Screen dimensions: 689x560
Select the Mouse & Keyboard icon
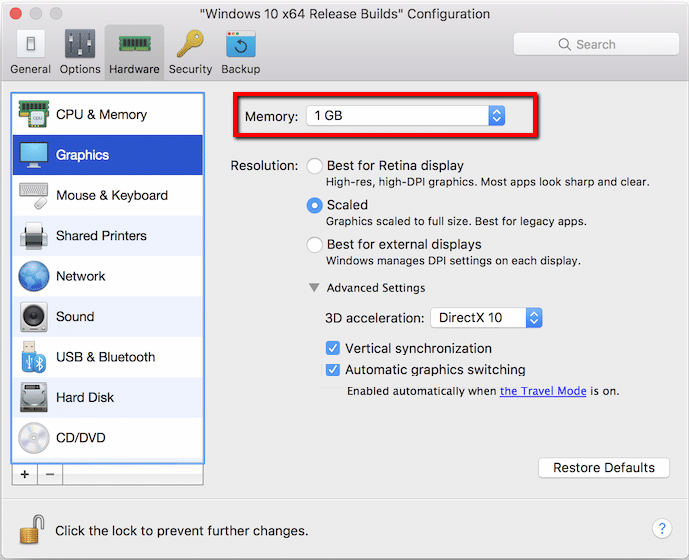pyautogui.click(x=34, y=196)
